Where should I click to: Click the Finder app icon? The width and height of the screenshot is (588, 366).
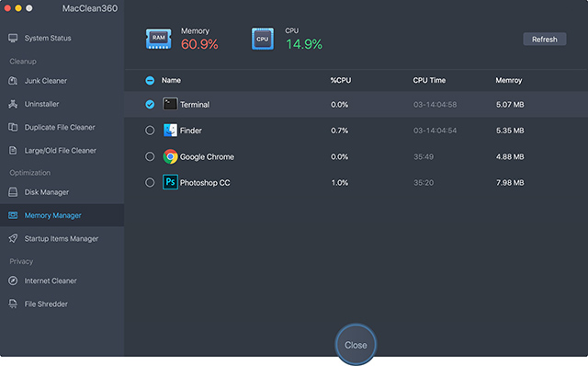click(170, 131)
